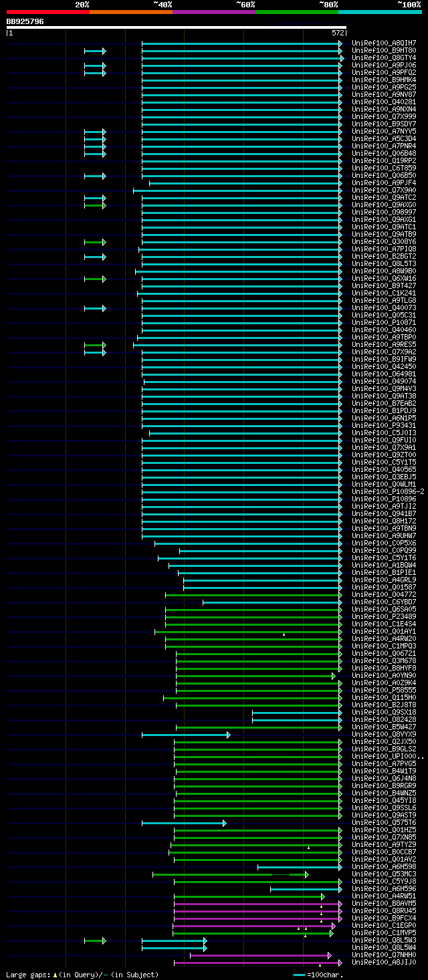Click the purple ~60% identity legend segment
The image size is (428, 980).
(214, 11)
